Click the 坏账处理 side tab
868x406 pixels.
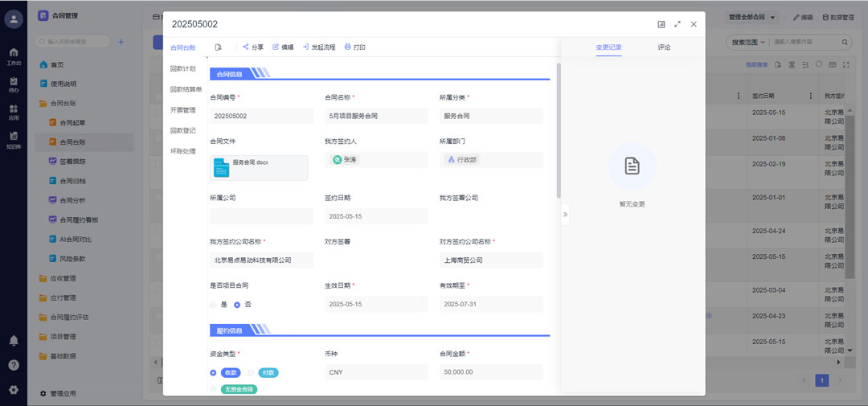tap(182, 151)
